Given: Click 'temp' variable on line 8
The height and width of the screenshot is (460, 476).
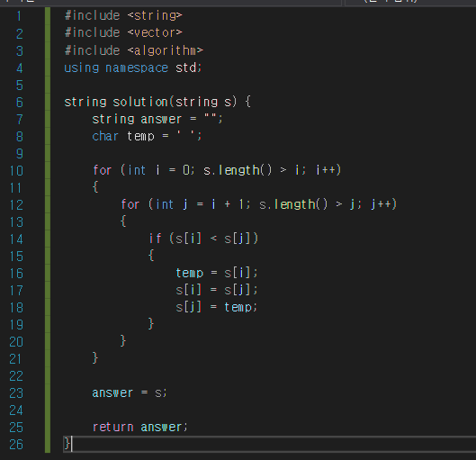Looking at the screenshot, I should coord(140,136).
